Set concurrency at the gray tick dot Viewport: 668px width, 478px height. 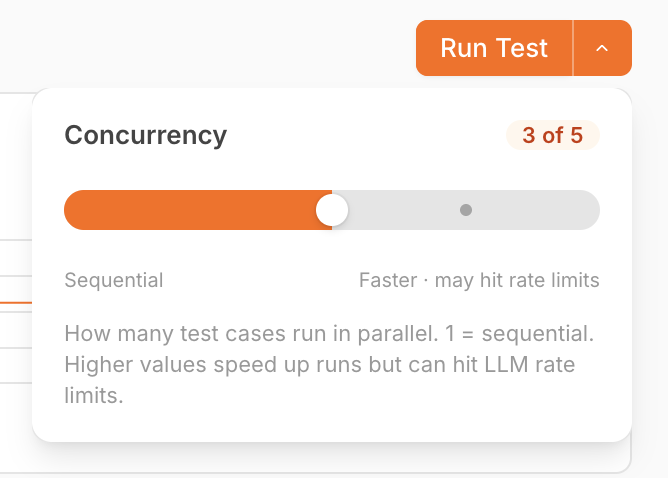point(466,210)
